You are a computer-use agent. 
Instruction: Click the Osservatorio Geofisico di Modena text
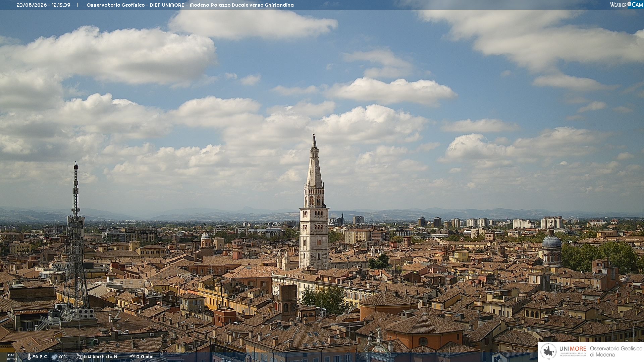[x=616, y=352]
